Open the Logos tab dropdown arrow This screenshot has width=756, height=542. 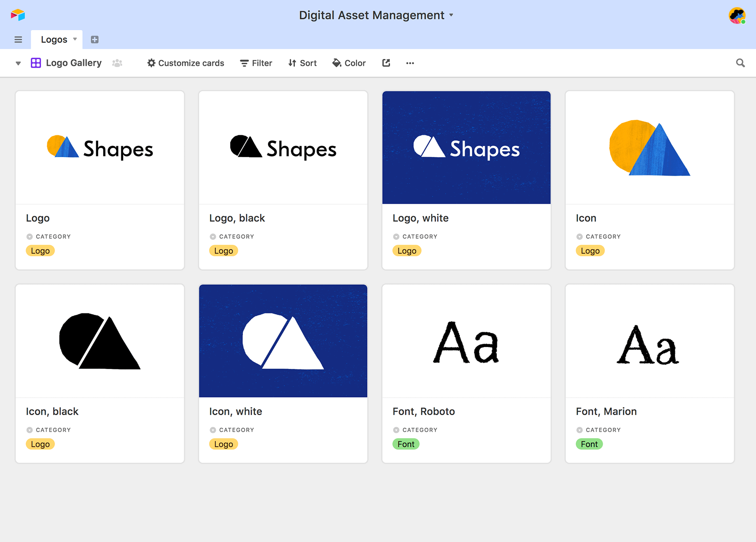(75, 39)
